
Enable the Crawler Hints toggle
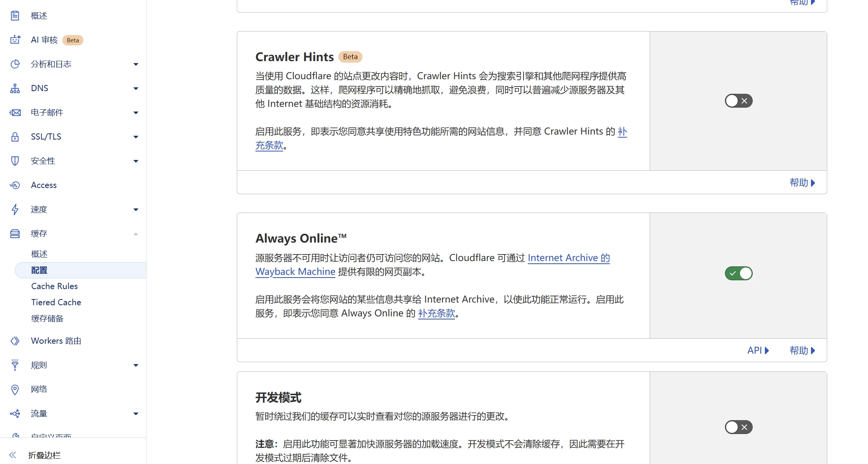(738, 101)
